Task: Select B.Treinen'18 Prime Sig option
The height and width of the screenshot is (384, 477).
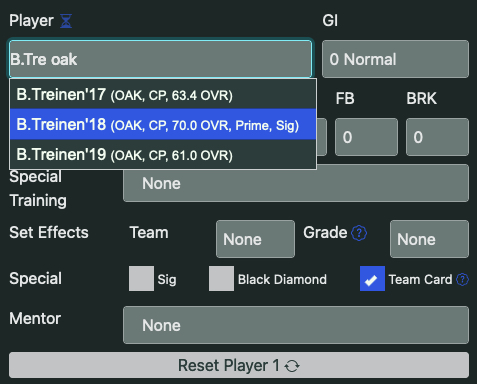Action: [163, 124]
